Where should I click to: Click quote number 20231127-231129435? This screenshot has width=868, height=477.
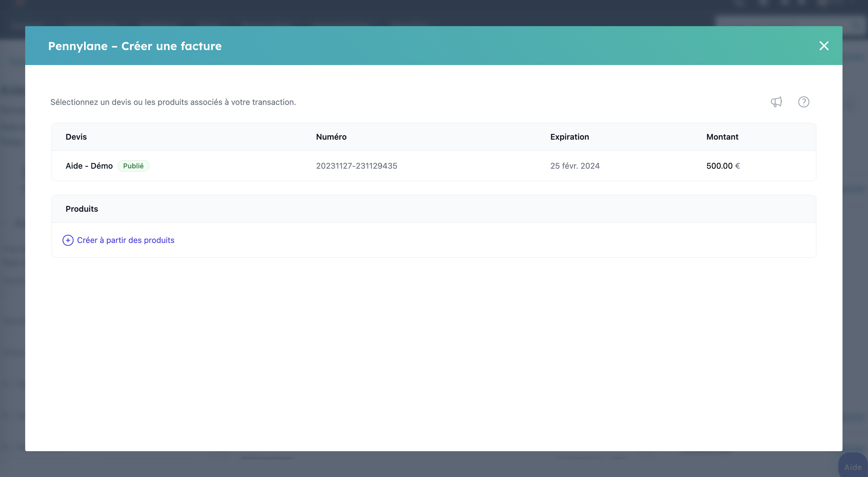(x=356, y=166)
